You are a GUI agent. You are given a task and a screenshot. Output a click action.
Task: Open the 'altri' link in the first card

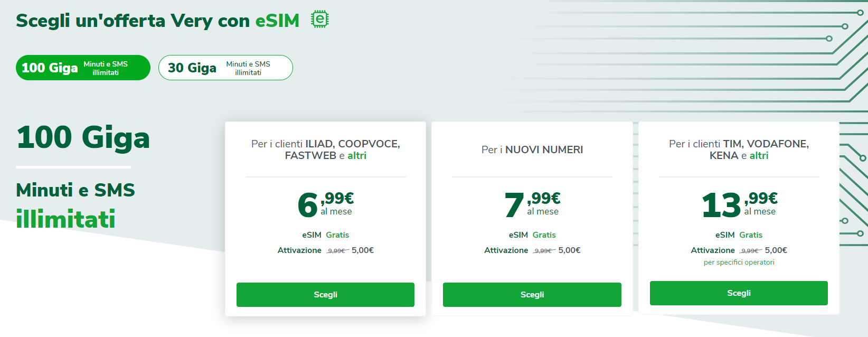click(357, 155)
